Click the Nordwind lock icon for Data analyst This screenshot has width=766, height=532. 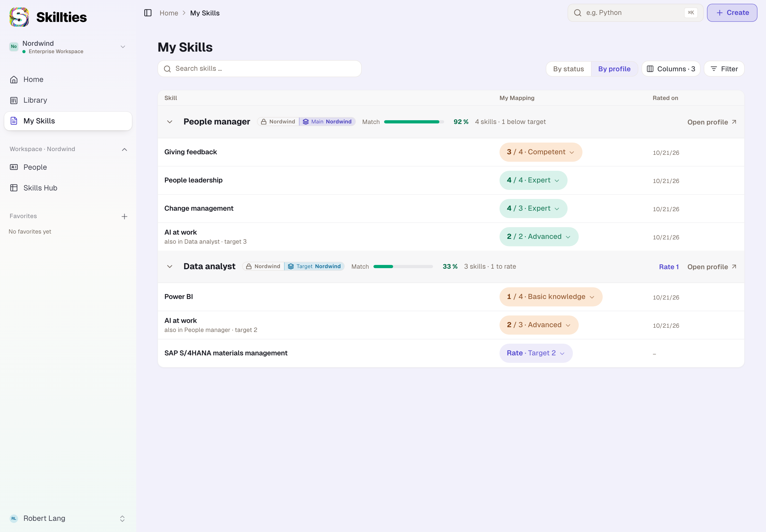click(249, 266)
